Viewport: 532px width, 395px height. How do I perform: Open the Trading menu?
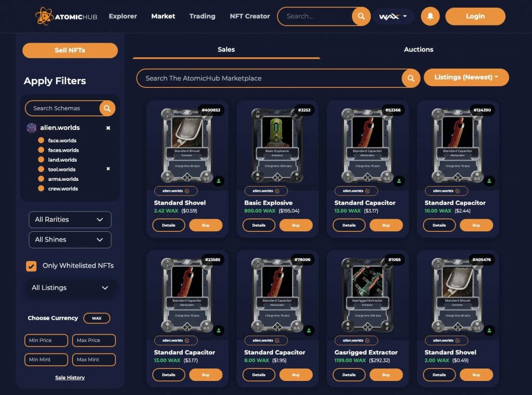click(x=202, y=16)
